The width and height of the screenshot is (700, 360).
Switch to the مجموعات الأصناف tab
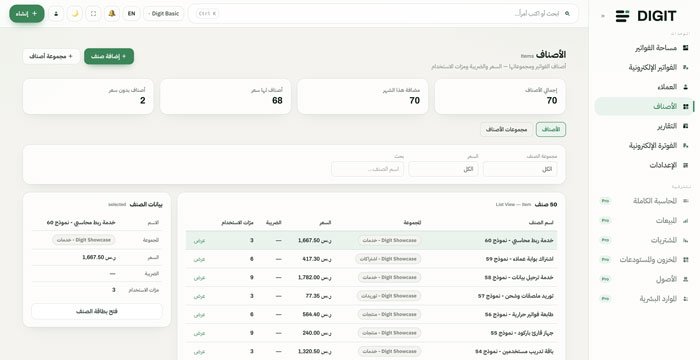coord(506,130)
